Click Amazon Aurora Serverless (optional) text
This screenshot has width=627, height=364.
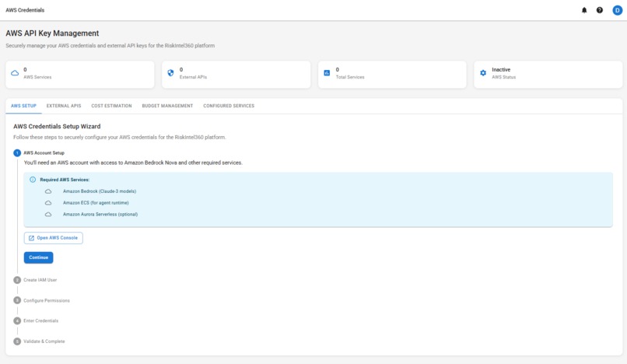pos(100,215)
